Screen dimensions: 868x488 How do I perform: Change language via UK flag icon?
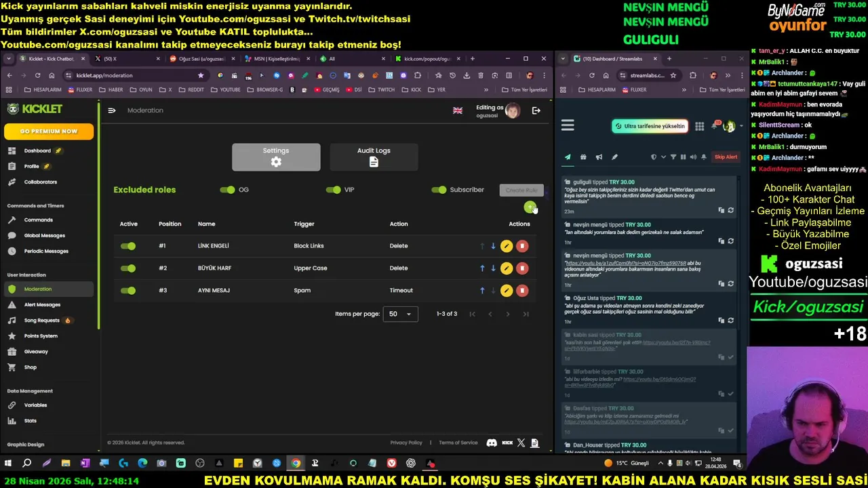[458, 110]
